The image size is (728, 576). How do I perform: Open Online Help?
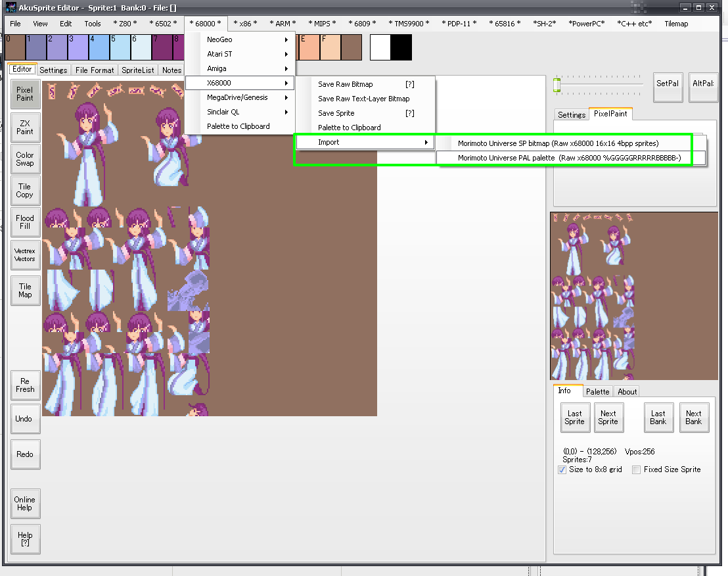(x=25, y=504)
